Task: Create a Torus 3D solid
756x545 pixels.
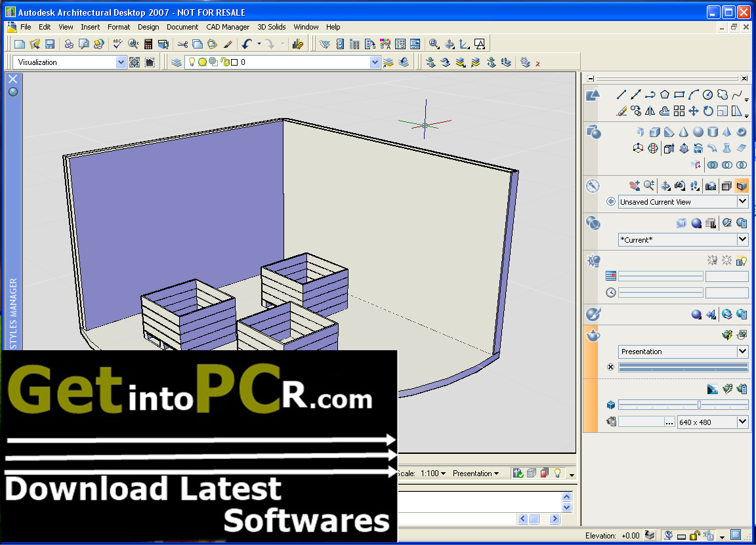Action: (742, 132)
